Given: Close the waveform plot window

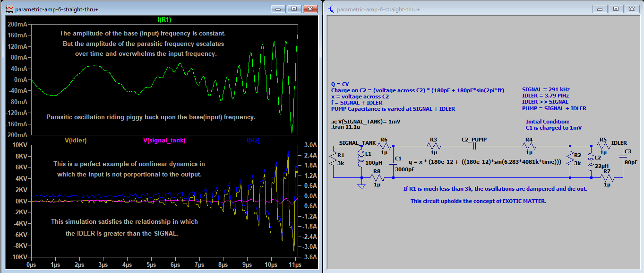Looking at the screenshot, I should 309,9.
